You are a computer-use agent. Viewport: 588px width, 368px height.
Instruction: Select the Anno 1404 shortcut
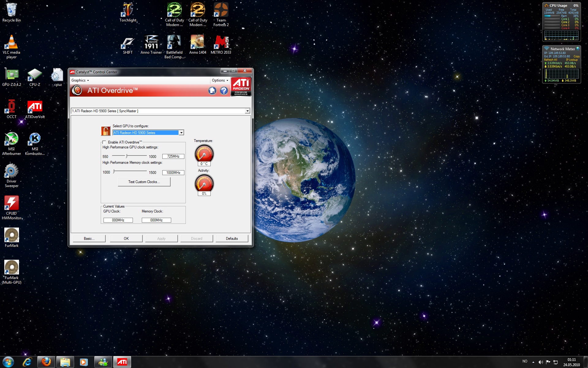coord(198,44)
